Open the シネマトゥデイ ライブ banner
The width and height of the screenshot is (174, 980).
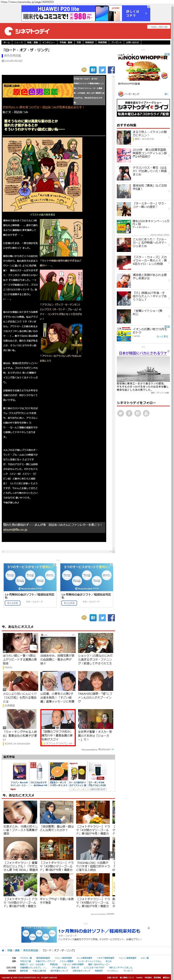click(x=143, y=108)
